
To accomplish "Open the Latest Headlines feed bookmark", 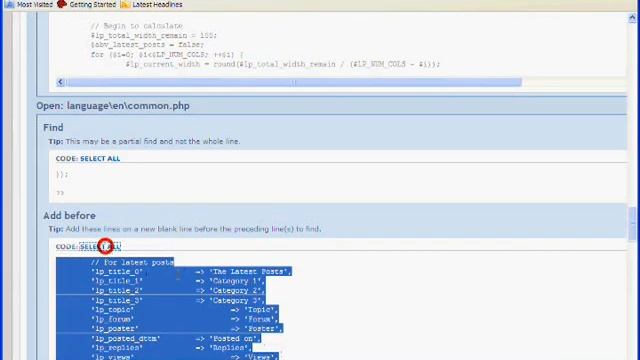I will click(152, 4).
